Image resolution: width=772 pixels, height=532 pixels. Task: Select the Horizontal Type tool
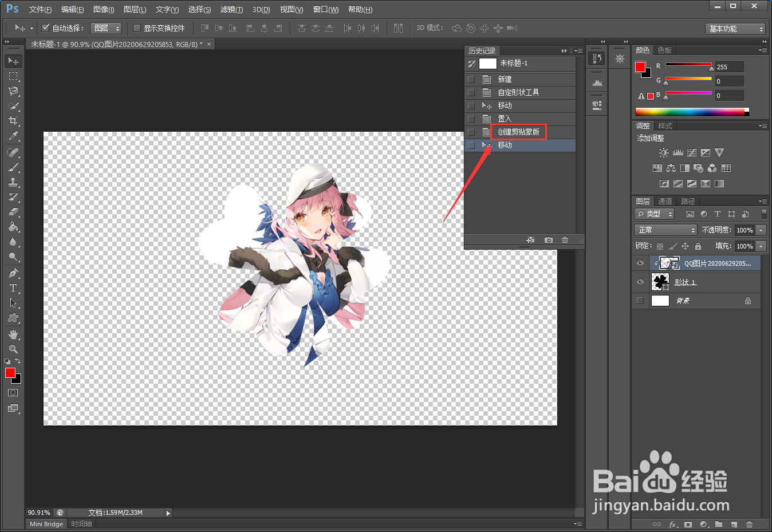[13, 288]
